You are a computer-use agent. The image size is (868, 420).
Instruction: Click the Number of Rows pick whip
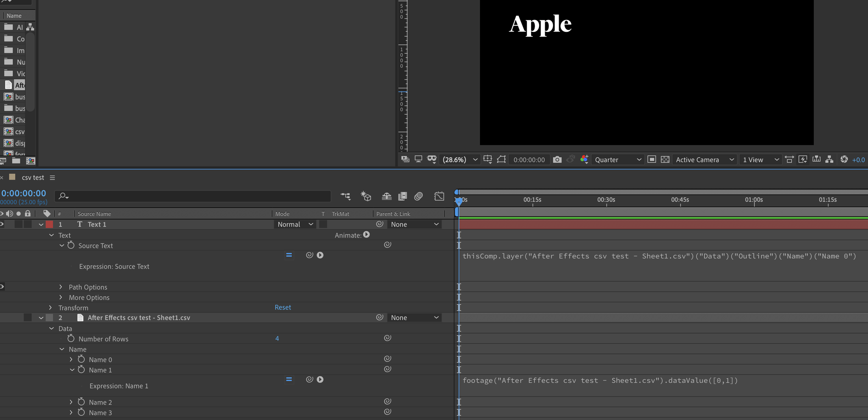387,338
